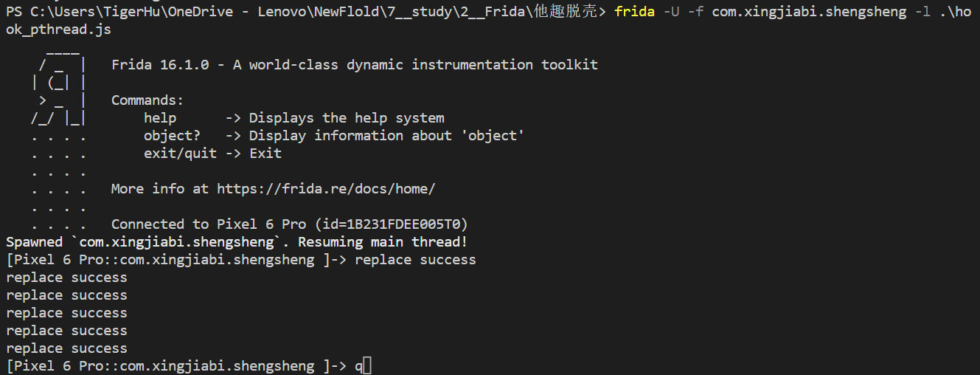Image resolution: width=980 pixels, height=375 pixels.
Task: Click the '-U' flag in the command
Action: [670, 13]
